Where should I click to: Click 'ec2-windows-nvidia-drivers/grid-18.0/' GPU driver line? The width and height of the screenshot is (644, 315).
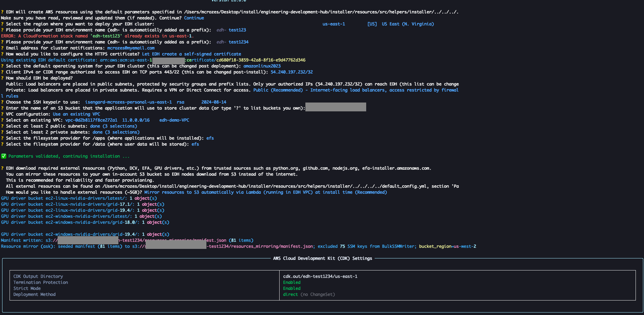(x=85, y=222)
